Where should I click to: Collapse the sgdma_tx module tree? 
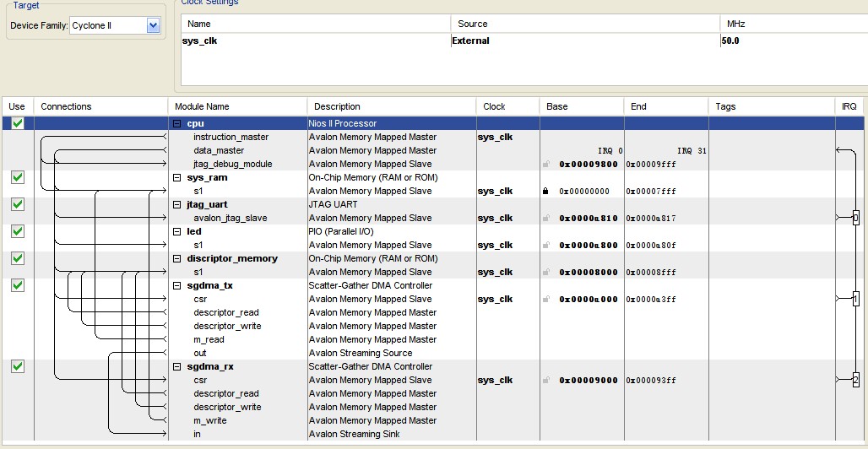(177, 285)
